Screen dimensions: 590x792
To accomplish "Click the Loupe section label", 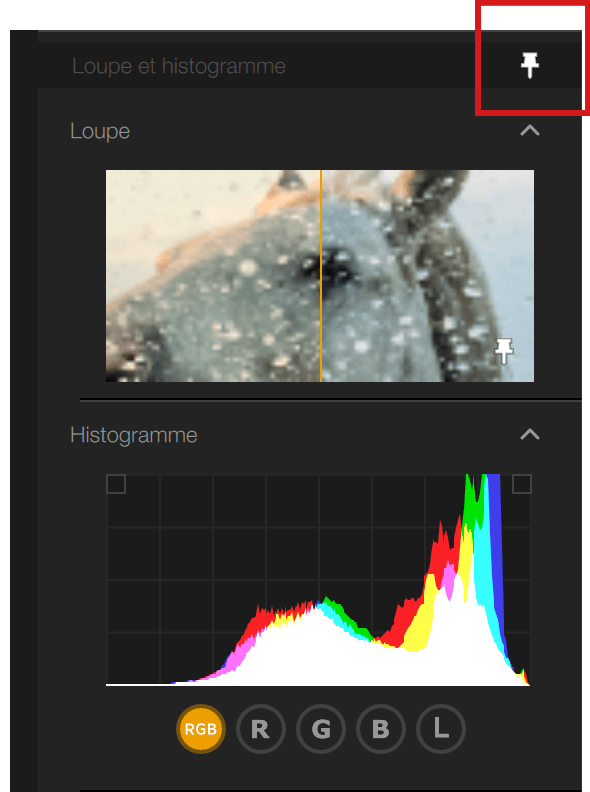I will click(x=100, y=131).
